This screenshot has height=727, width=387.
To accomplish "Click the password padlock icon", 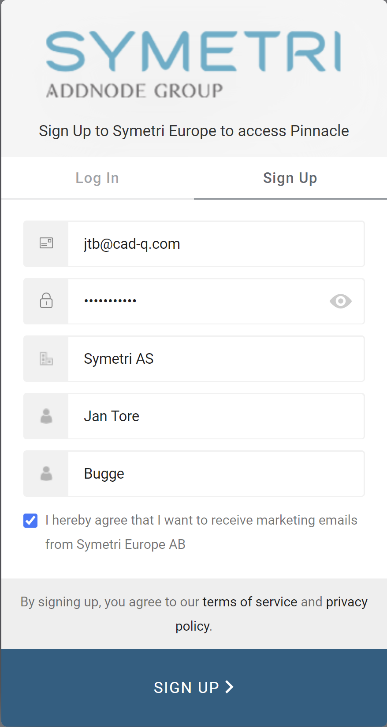I will click(x=46, y=301).
